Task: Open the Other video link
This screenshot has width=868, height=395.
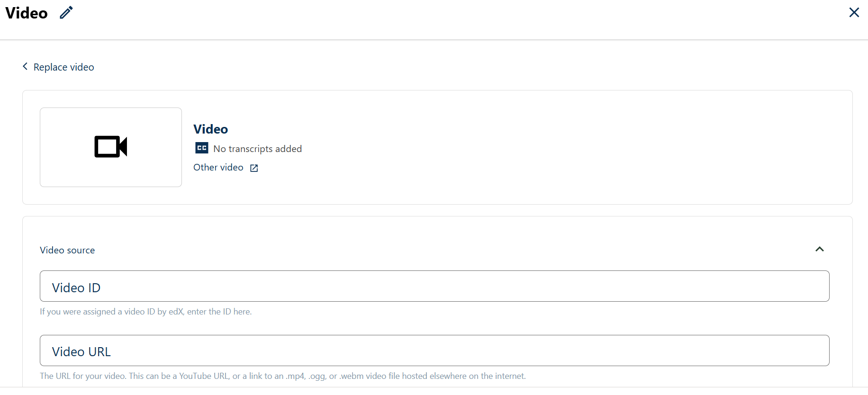Action: coord(218,167)
